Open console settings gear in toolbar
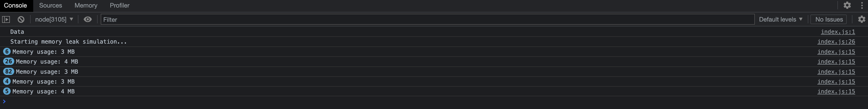Screen dimensions: 868x109 click(862, 19)
